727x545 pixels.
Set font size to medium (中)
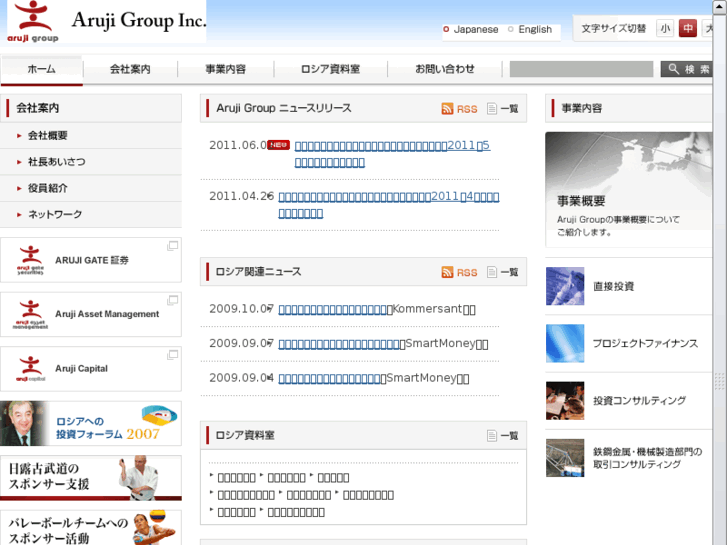(x=688, y=29)
